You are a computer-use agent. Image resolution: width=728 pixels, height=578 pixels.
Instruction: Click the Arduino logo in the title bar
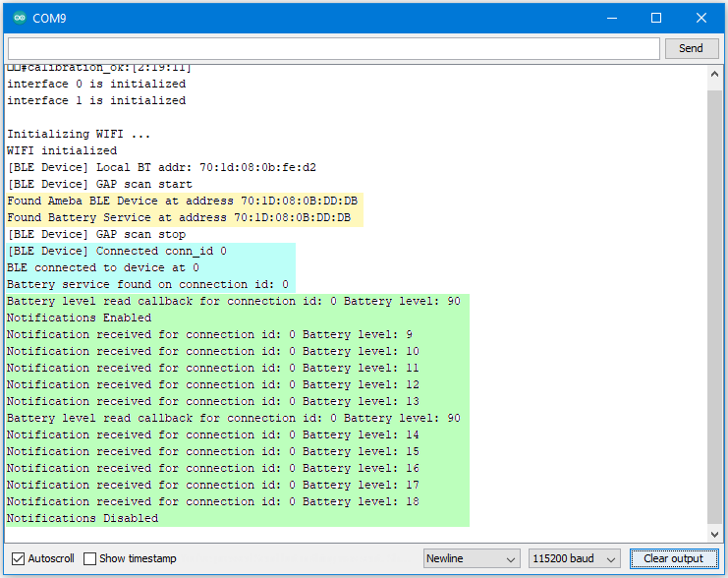tap(20, 18)
